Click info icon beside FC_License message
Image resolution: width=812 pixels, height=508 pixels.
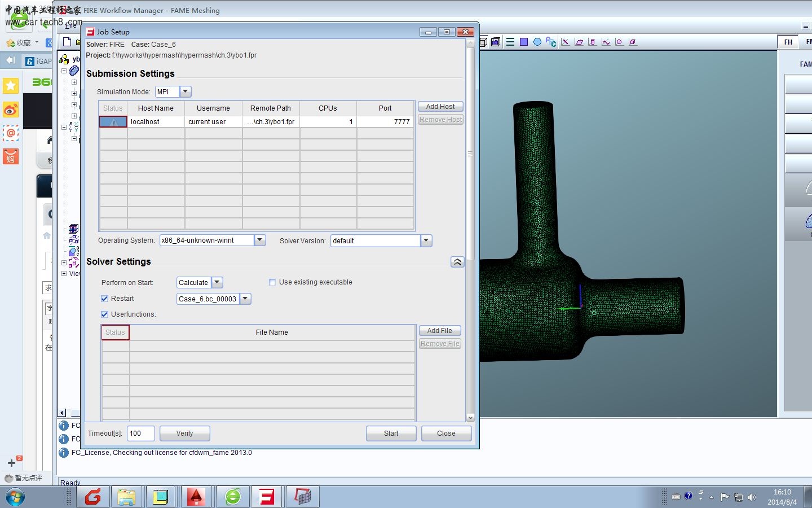coord(64,453)
